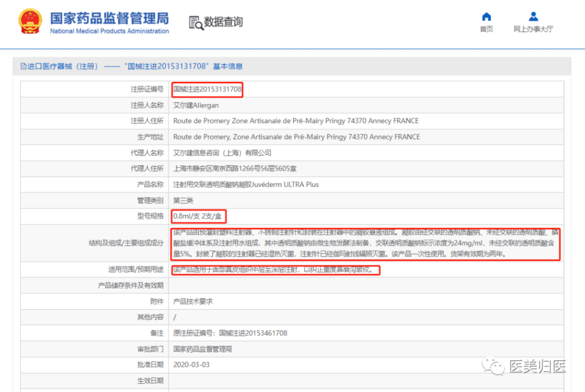Click the 型号规格 label
585x392 pixels.
150,216
